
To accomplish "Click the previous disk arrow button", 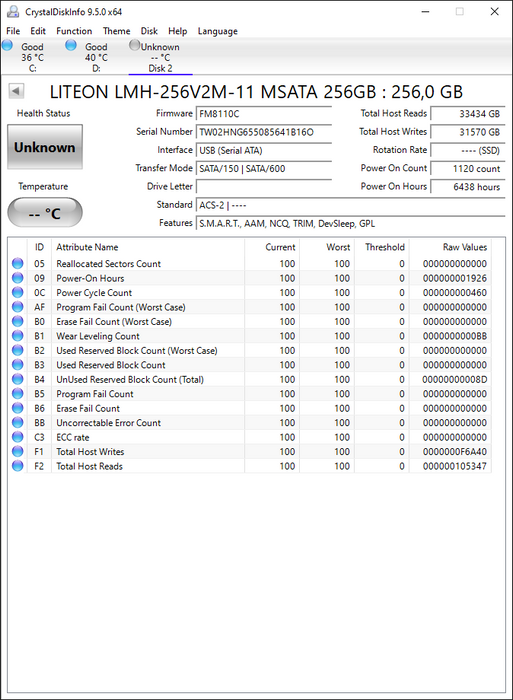I will (16, 91).
